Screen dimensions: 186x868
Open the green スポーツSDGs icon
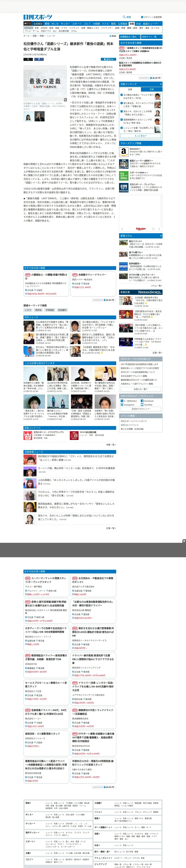tap(124, 176)
